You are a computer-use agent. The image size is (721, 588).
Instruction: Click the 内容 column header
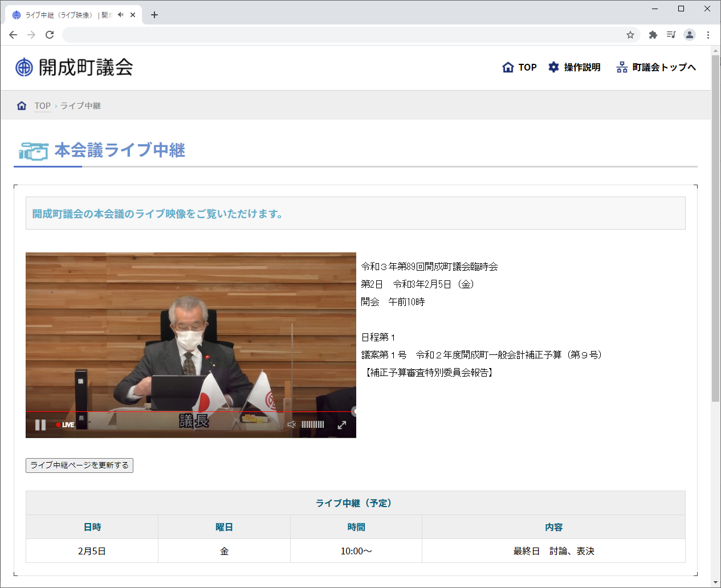tap(553, 527)
